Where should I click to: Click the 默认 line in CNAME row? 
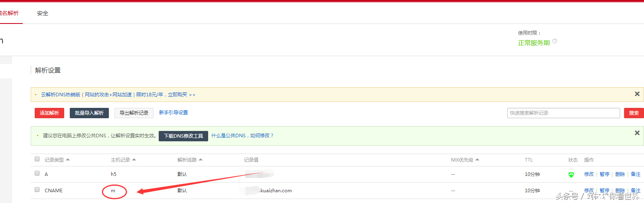tap(182, 191)
